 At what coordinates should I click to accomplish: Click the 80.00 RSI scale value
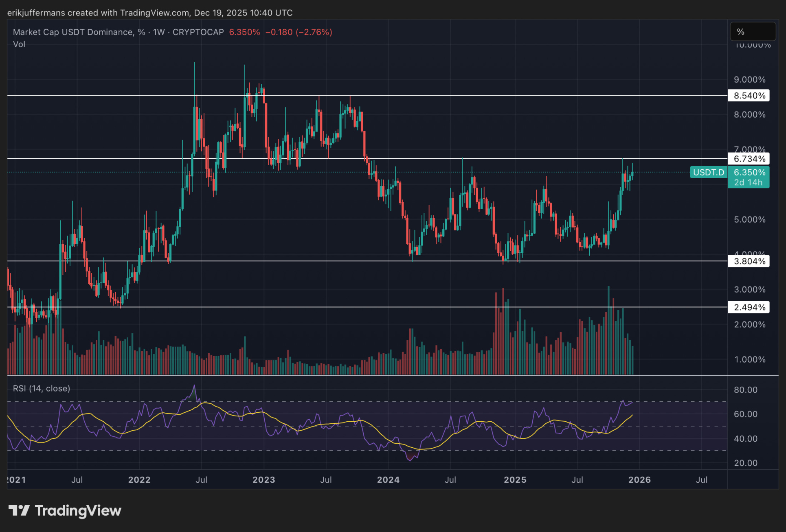[x=745, y=390]
